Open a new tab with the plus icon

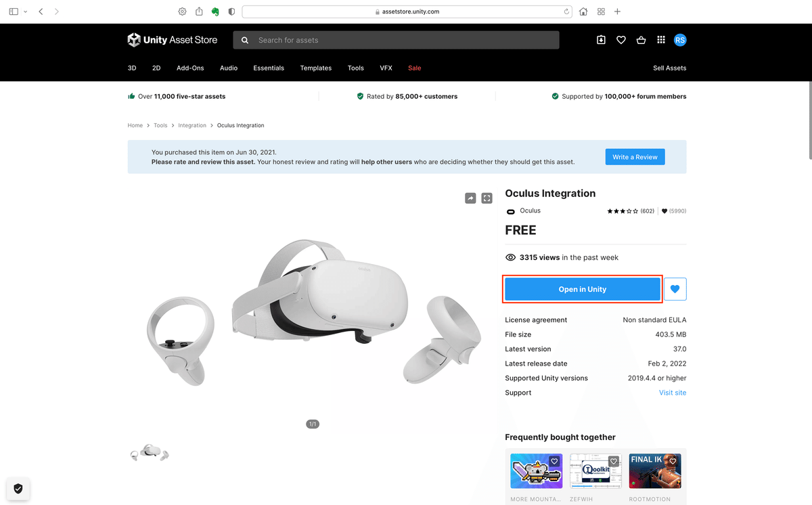pos(617,12)
